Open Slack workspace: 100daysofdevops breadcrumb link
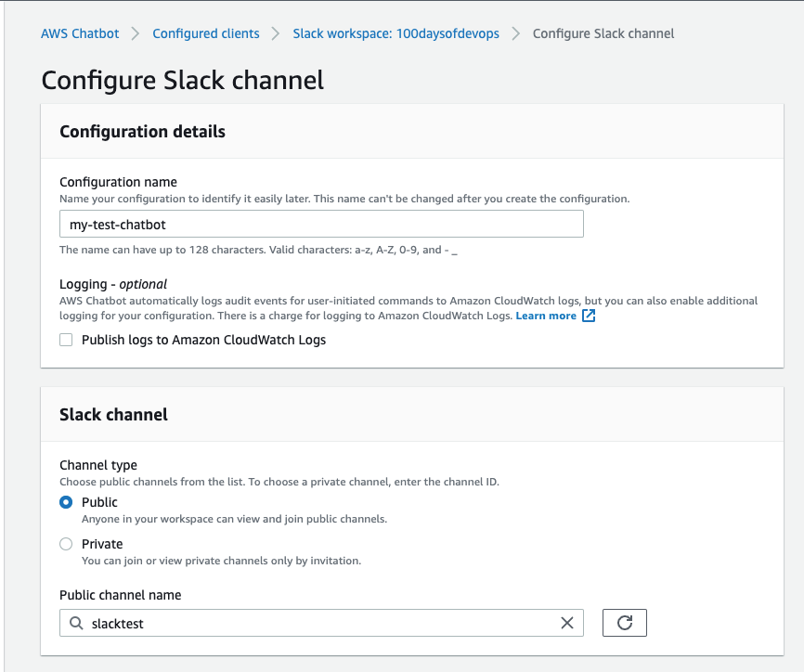804x672 pixels. tap(396, 33)
